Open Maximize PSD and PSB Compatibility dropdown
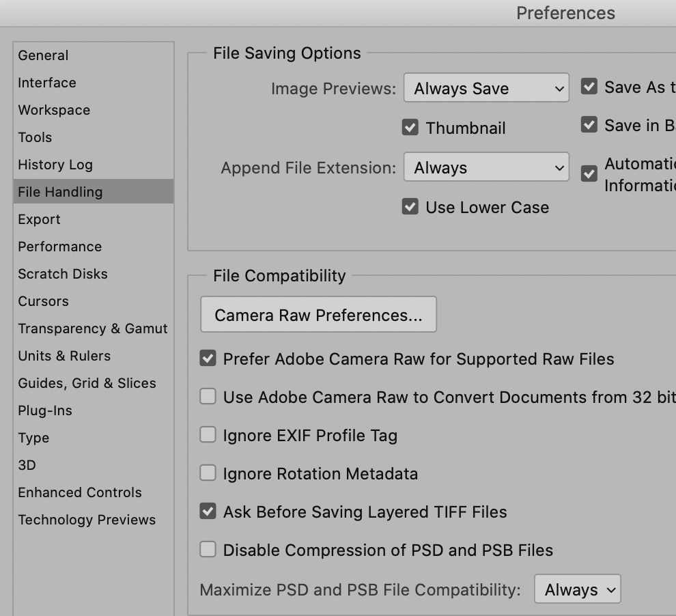 point(578,589)
